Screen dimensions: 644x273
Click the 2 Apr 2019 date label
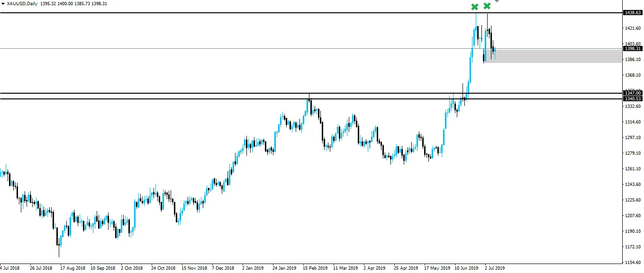(x=375, y=268)
